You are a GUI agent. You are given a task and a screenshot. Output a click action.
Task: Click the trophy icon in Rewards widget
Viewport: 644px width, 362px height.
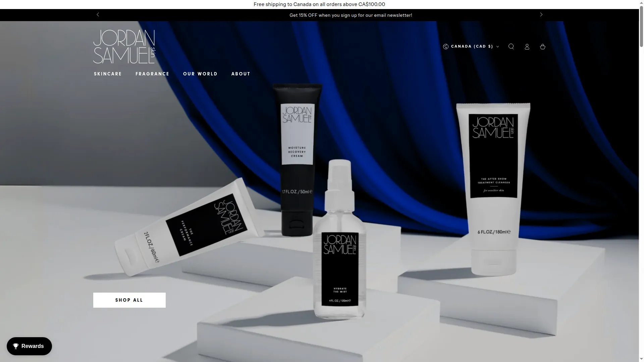pyautogui.click(x=16, y=346)
